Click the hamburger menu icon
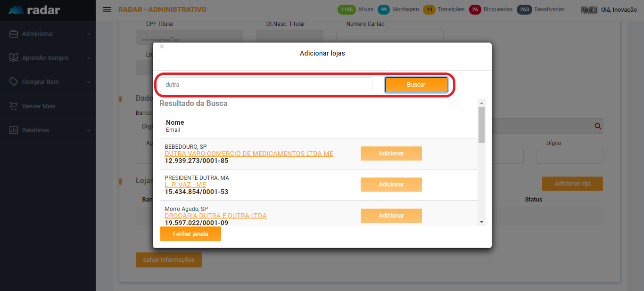Viewport: 644px width, 291px height. (107, 10)
